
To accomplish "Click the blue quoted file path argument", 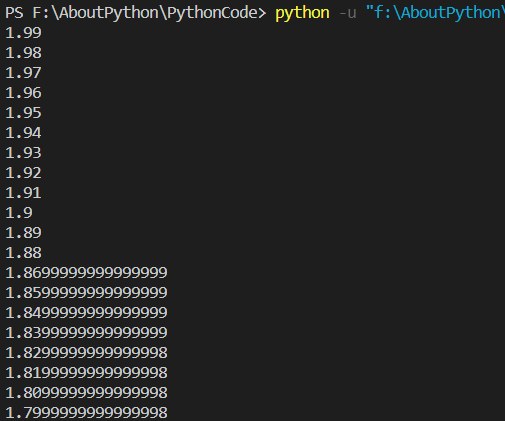I will click(435, 13).
